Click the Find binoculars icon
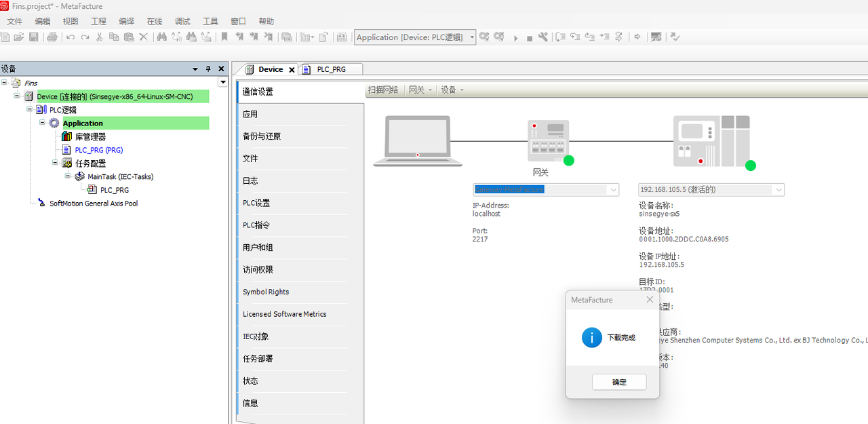This screenshot has width=868, height=424. tap(161, 37)
